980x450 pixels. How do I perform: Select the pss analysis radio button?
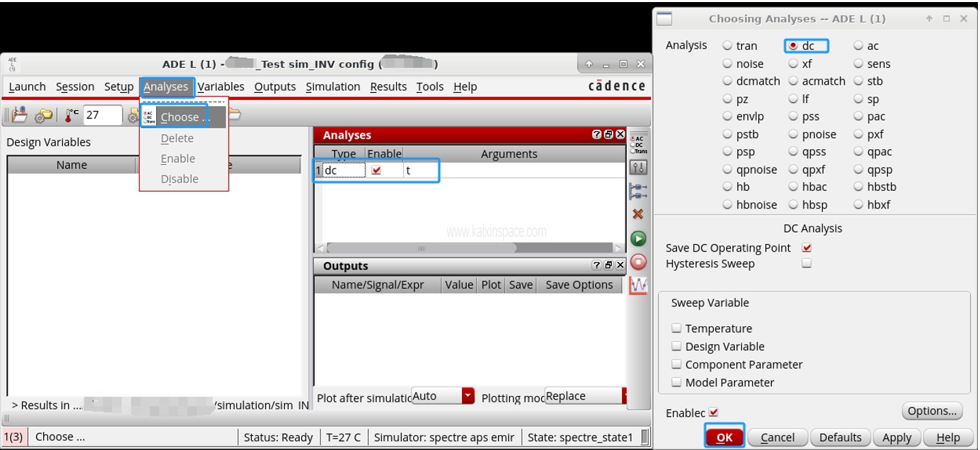click(x=793, y=117)
